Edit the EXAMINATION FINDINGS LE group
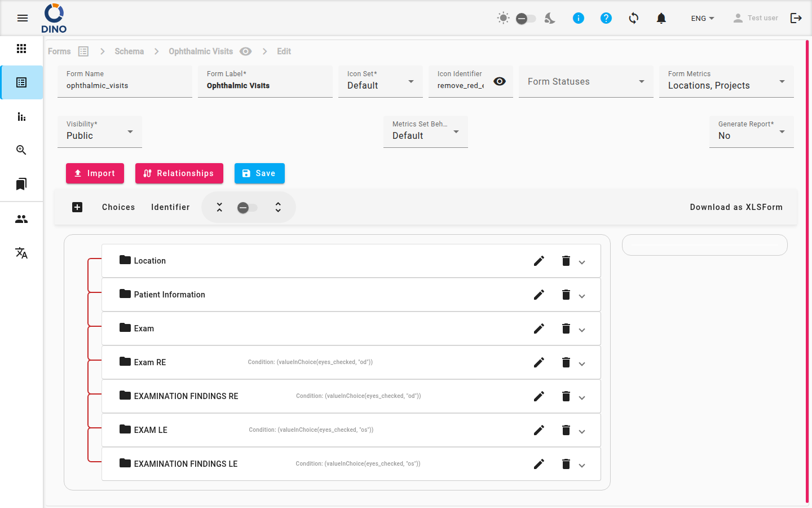Screen dimensions: 812x508 pyautogui.click(x=539, y=464)
